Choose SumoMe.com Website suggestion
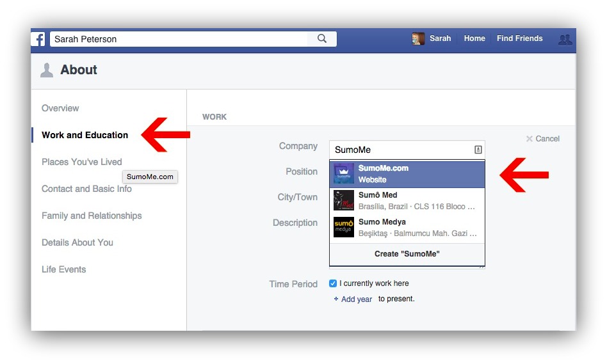The image size is (607, 364). (x=407, y=173)
